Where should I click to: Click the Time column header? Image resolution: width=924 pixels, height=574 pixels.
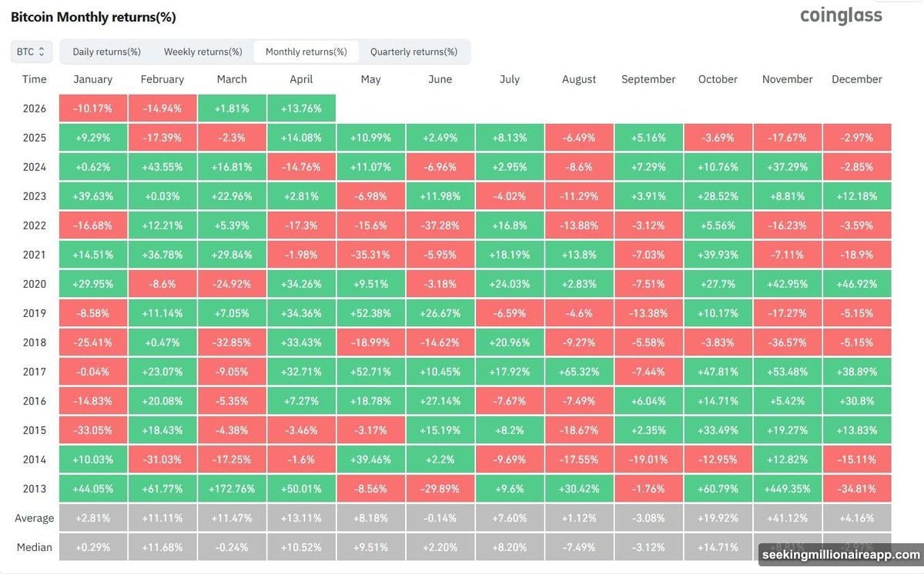coord(34,78)
